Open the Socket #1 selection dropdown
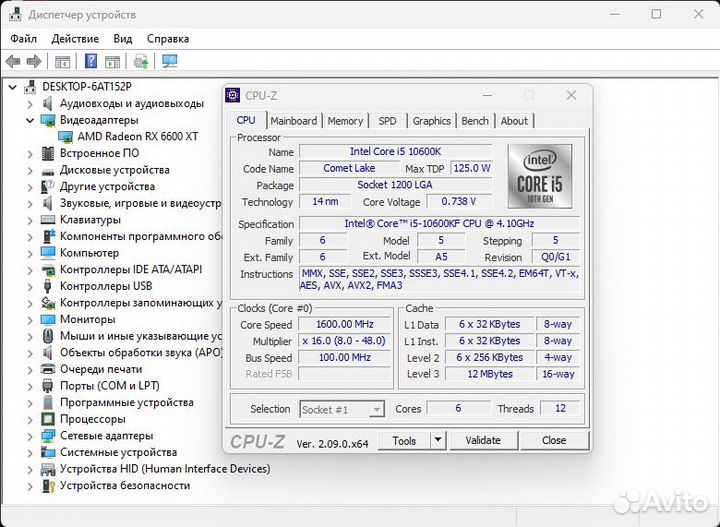This screenshot has width=720, height=527. (x=376, y=409)
